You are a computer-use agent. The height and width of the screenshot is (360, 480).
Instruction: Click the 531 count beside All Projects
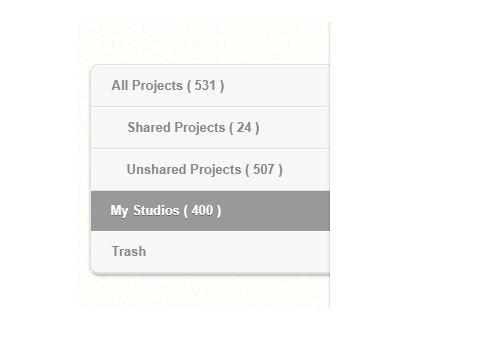coord(205,86)
